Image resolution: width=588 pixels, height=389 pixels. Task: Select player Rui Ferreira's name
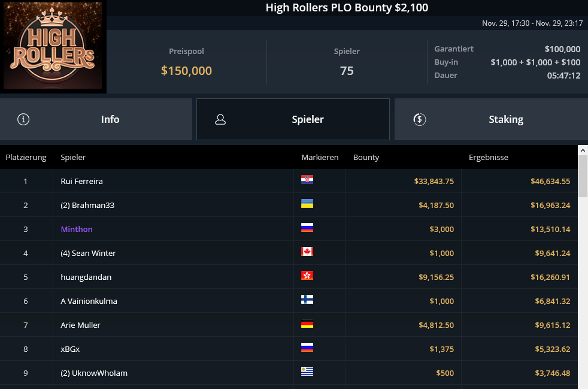82,181
